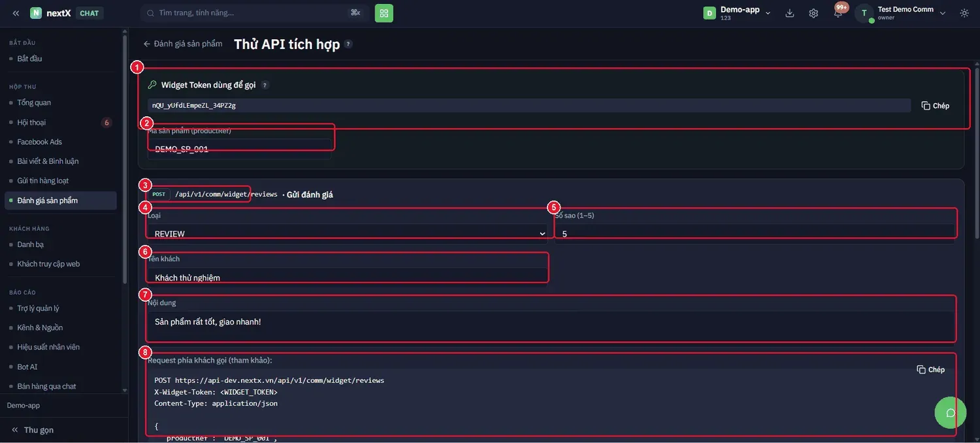Screen dimensions: 980x443
Task: Click the Demo-app label at the sidebar bottom
Action: [24, 406]
